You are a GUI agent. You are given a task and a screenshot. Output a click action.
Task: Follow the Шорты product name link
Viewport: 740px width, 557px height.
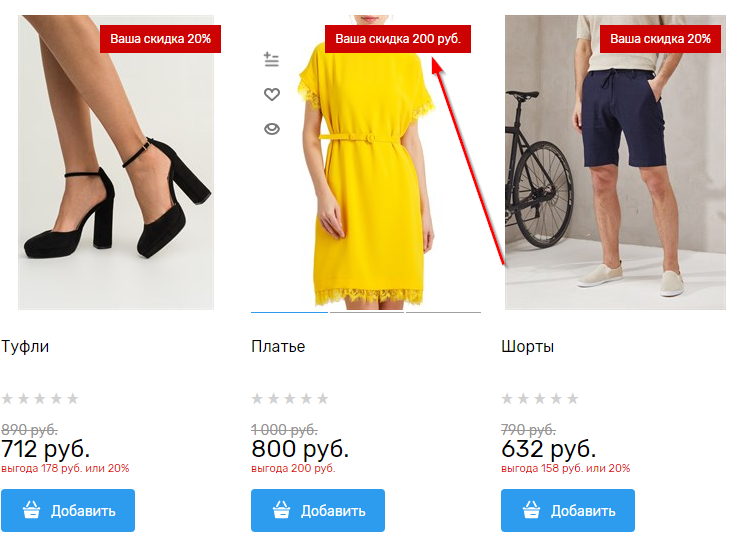(x=527, y=347)
